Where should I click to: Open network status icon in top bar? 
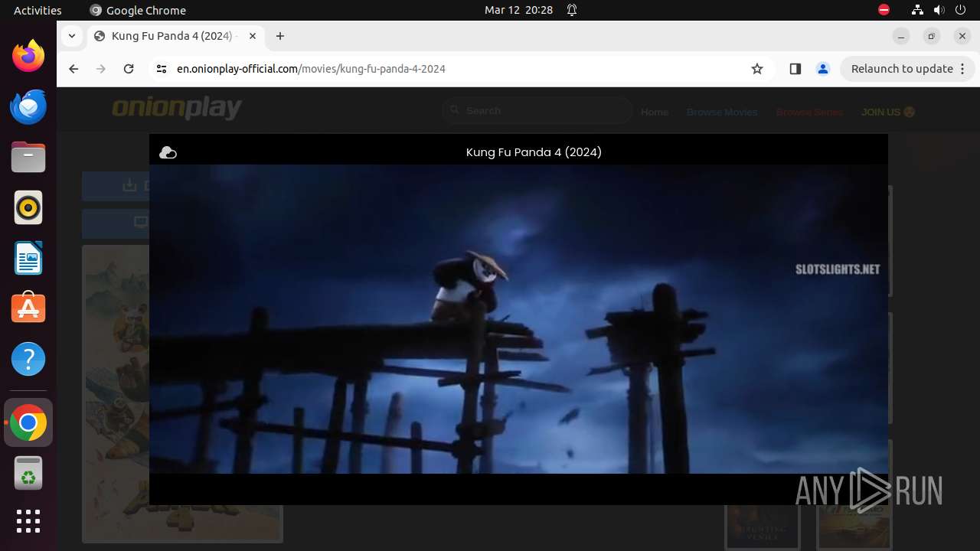(917, 10)
